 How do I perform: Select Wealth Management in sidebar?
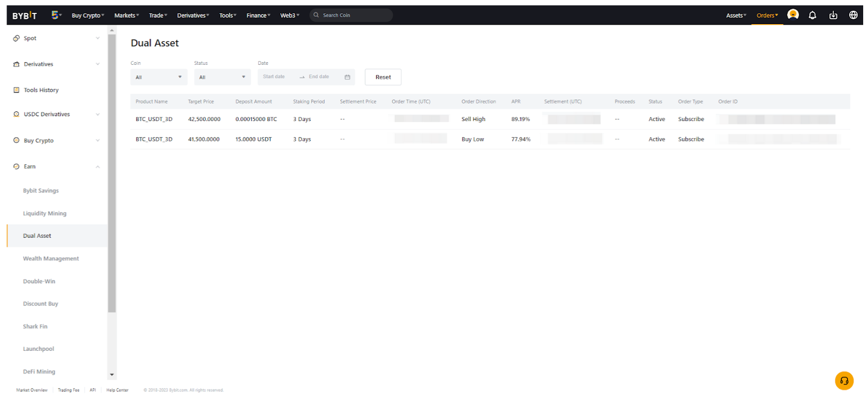point(51,259)
